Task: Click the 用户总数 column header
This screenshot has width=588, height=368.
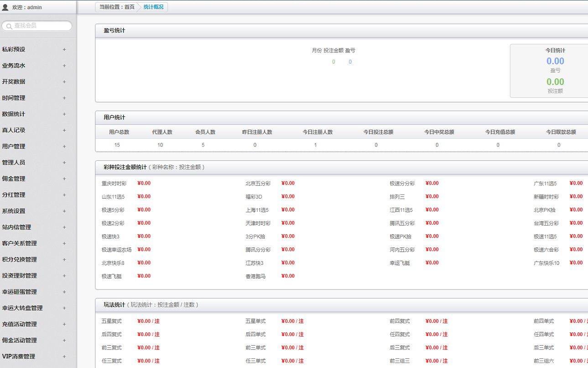Action: point(119,132)
